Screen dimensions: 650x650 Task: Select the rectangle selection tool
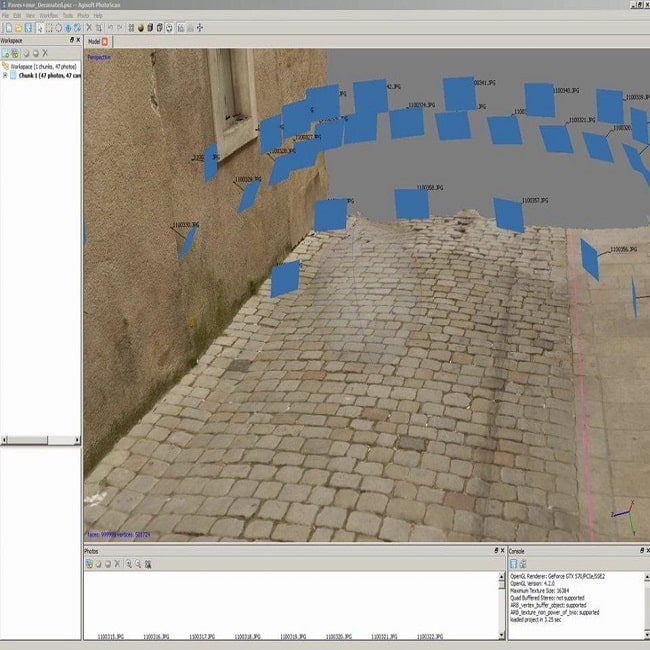tap(49, 27)
